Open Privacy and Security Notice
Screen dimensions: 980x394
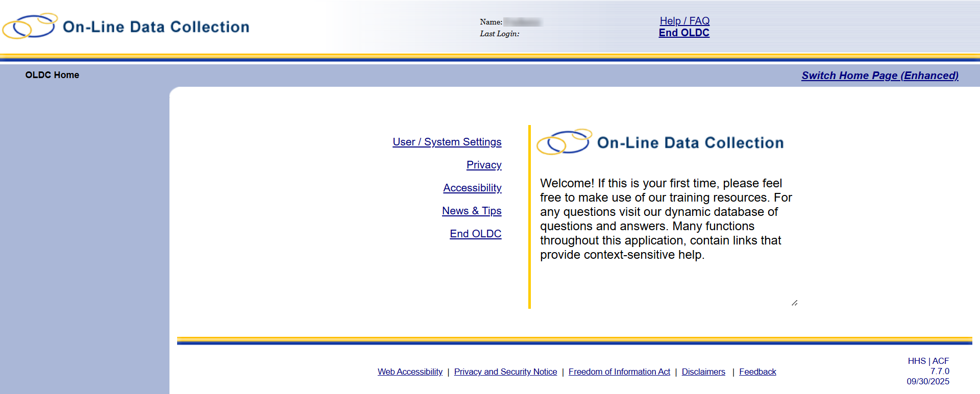click(505, 372)
